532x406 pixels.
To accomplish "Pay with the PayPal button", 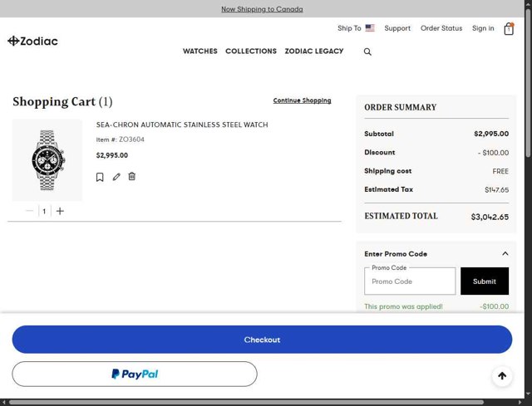I will [135, 374].
